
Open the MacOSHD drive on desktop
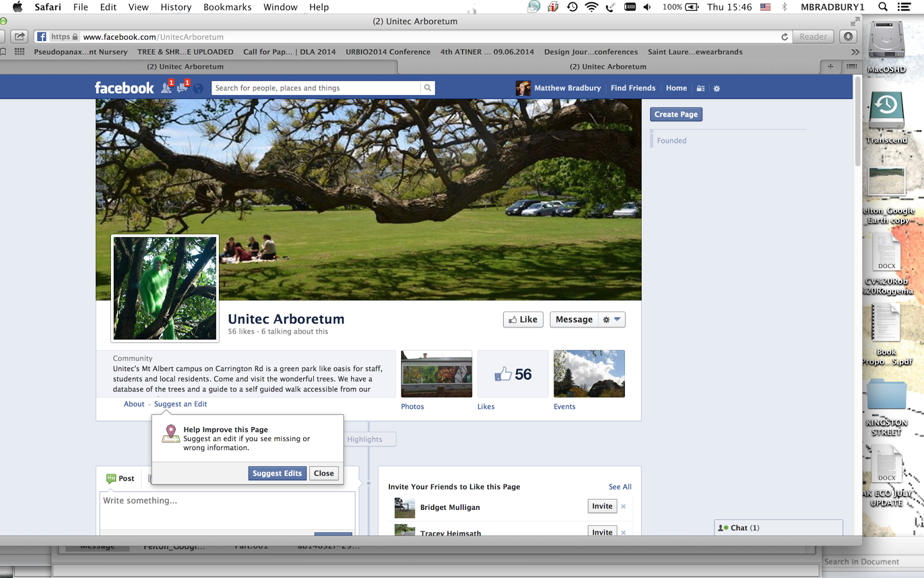tap(886, 47)
